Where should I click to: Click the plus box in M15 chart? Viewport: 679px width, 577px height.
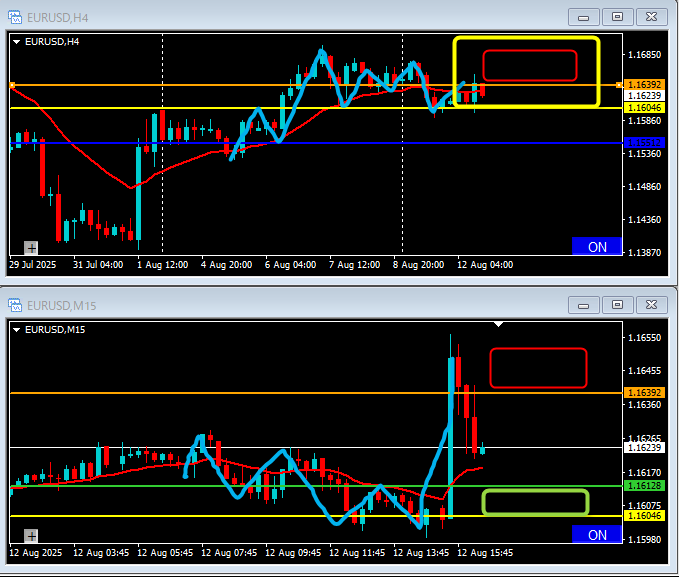[x=31, y=536]
